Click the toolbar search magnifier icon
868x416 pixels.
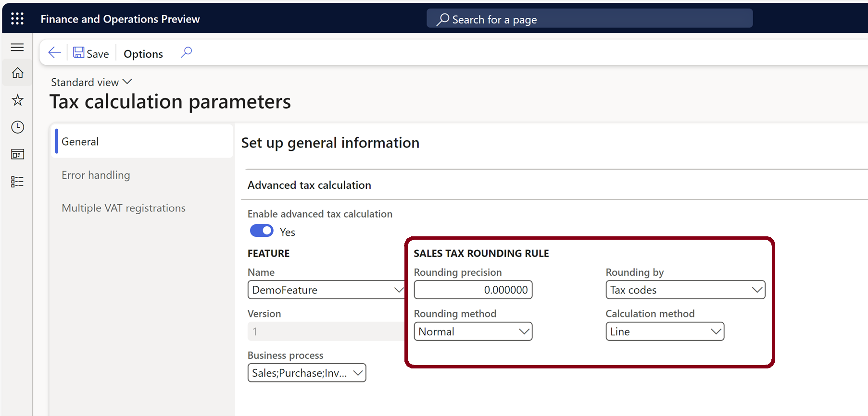(186, 52)
